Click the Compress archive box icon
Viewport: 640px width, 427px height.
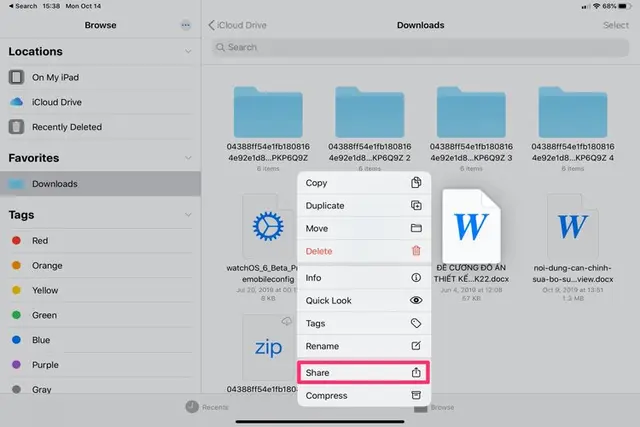[416, 395]
